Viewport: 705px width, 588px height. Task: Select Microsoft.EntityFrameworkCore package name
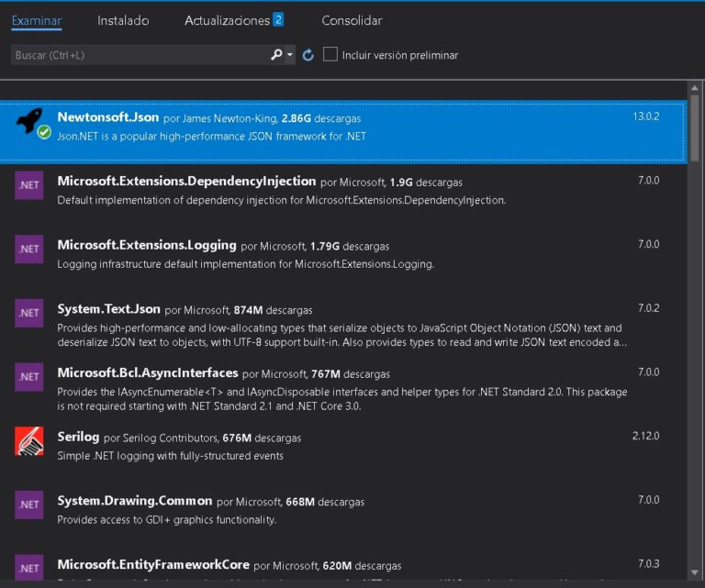coord(153,565)
